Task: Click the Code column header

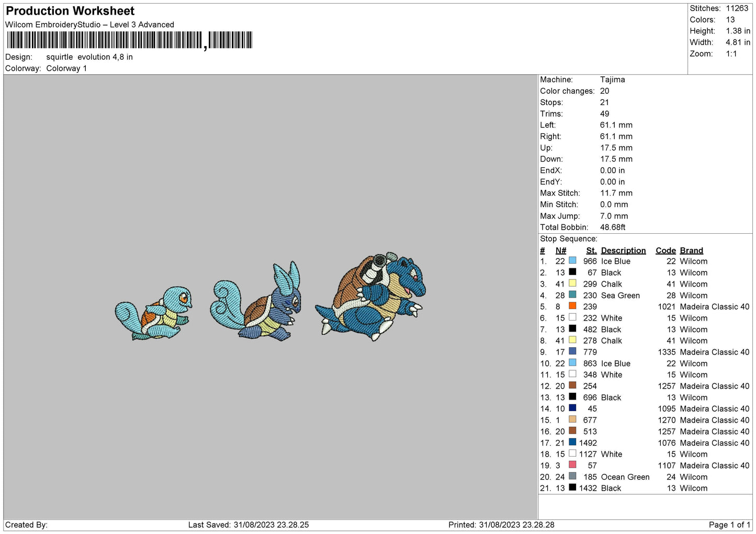Action: coord(665,251)
